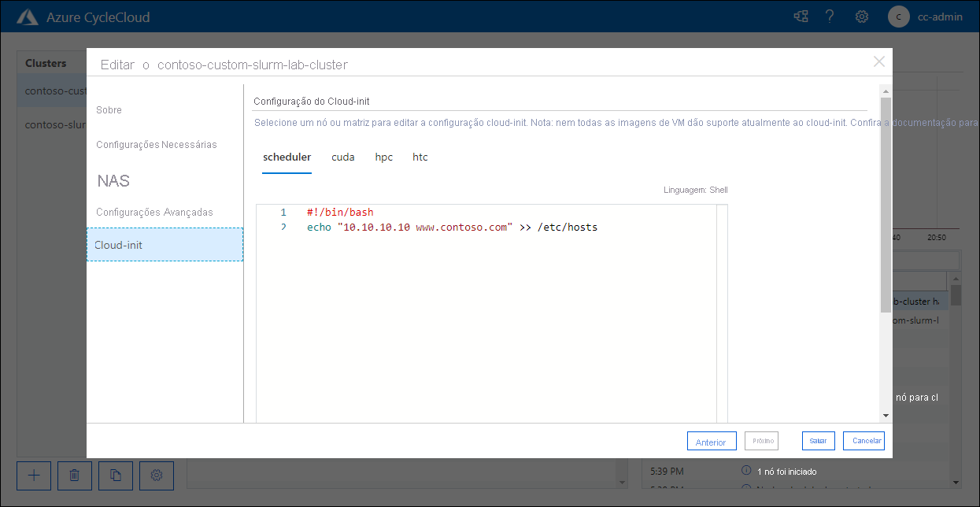
Task: Switch to the htc node tab
Action: (420, 157)
